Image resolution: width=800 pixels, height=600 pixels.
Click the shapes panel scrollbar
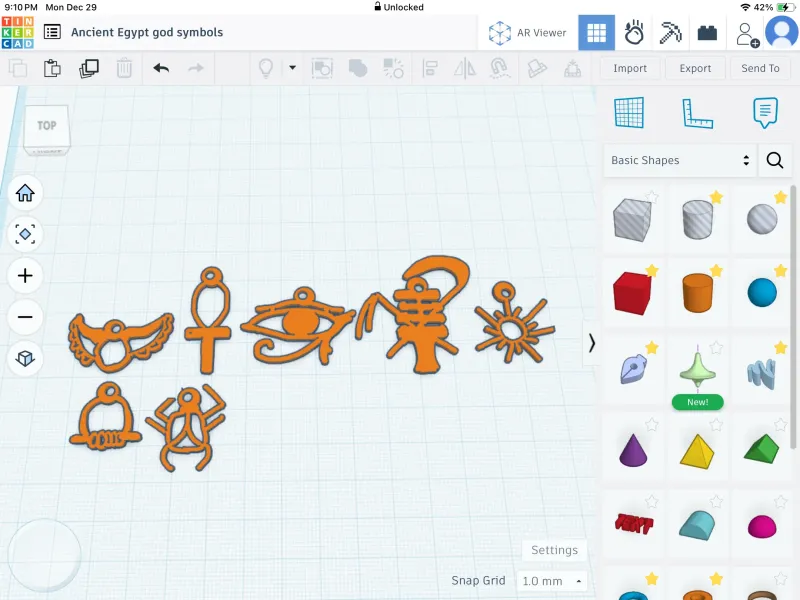tap(793, 316)
